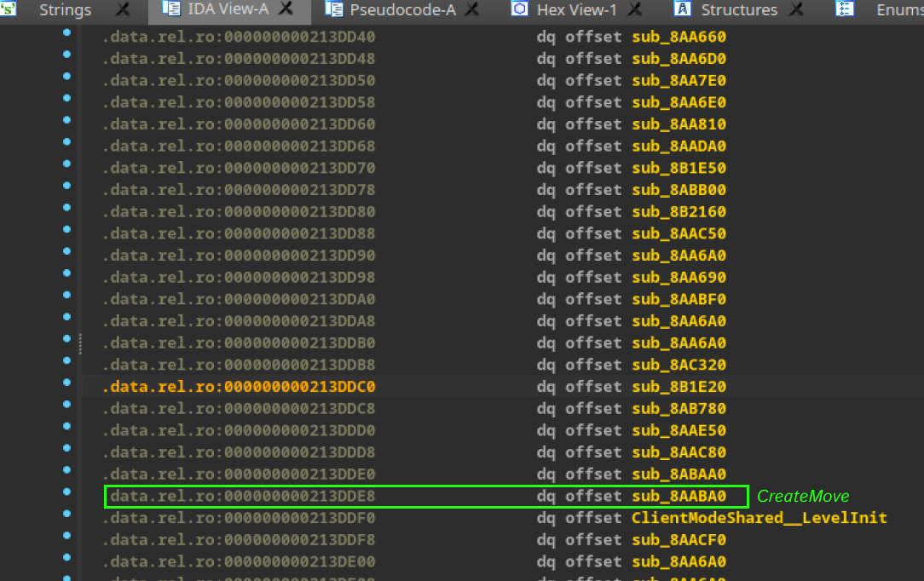Follow the sub_8AABA0 function reference

[679, 496]
